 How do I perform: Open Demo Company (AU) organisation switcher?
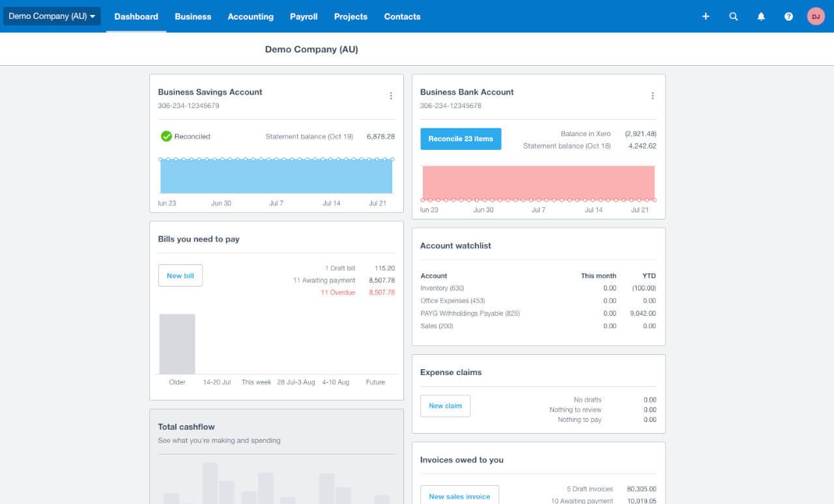click(52, 16)
